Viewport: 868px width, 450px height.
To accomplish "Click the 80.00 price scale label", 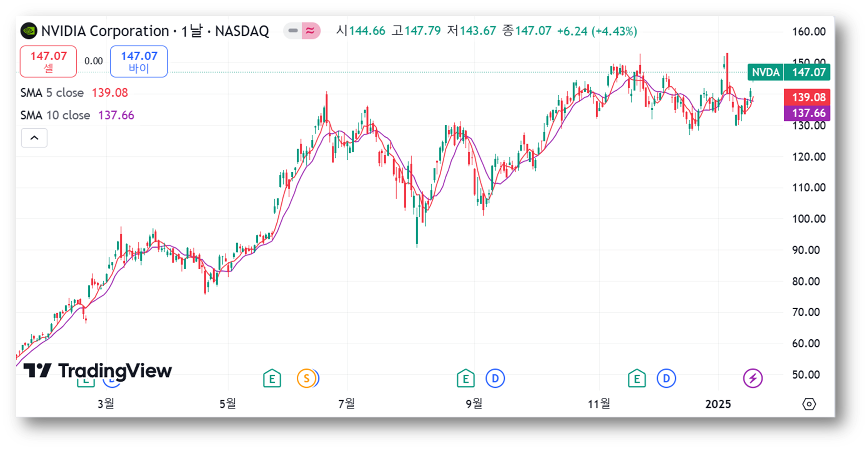I will (806, 282).
